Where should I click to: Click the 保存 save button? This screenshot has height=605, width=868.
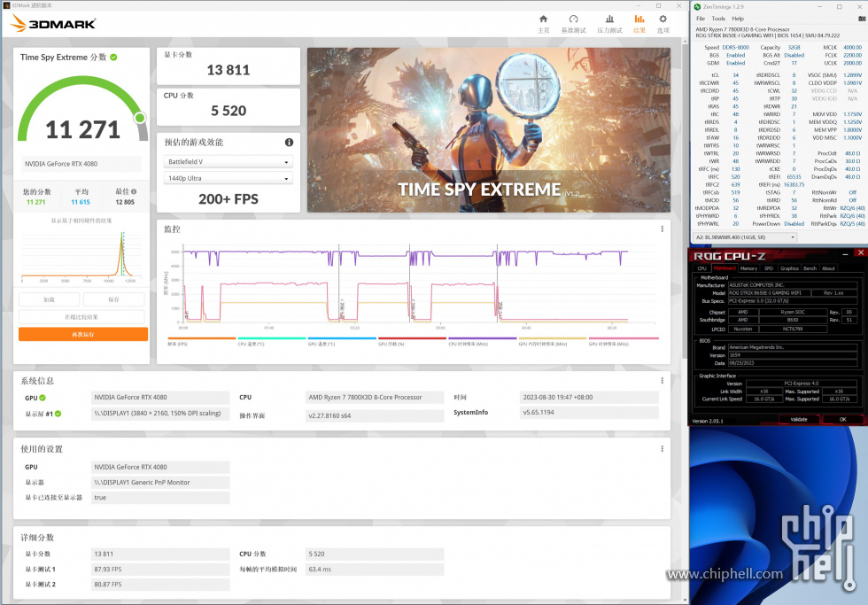coord(113,299)
